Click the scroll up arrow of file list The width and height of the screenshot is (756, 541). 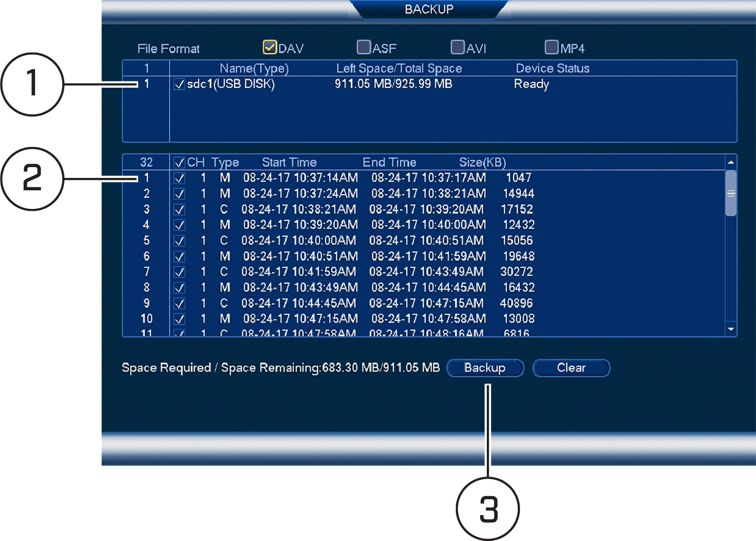(x=731, y=162)
